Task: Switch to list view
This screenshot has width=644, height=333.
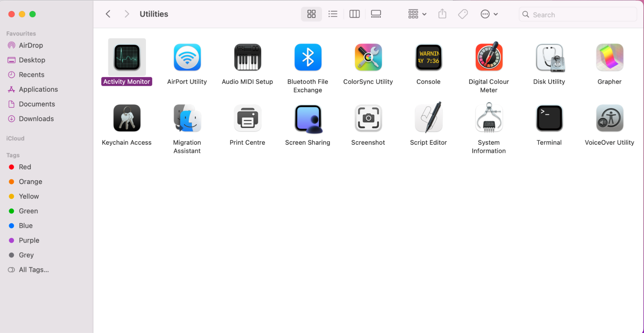Action: tap(333, 14)
